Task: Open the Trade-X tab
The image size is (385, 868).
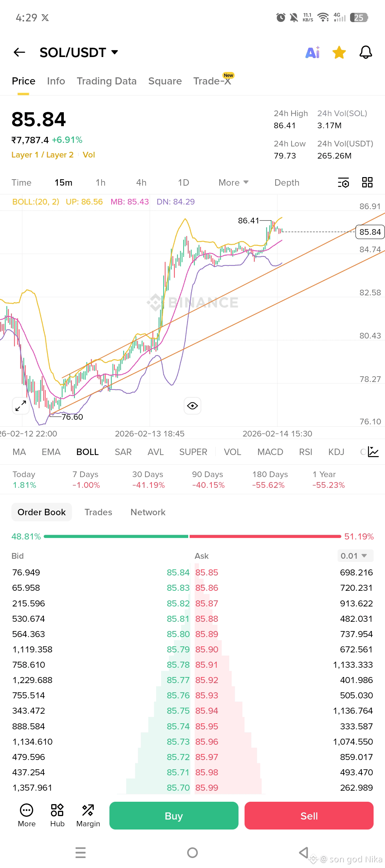Action: tap(212, 81)
